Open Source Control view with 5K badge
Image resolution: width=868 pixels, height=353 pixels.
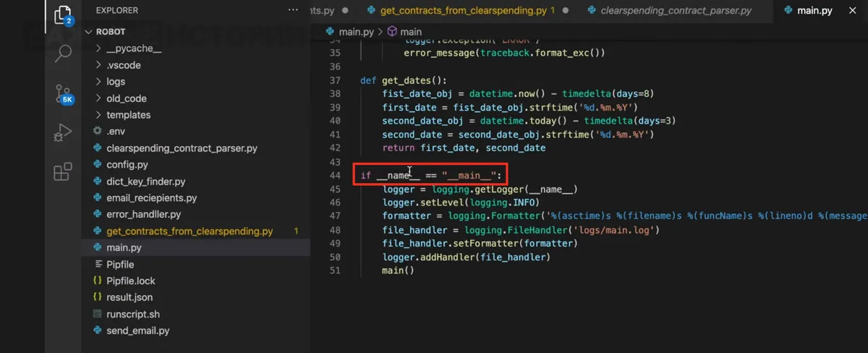coord(63,93)
